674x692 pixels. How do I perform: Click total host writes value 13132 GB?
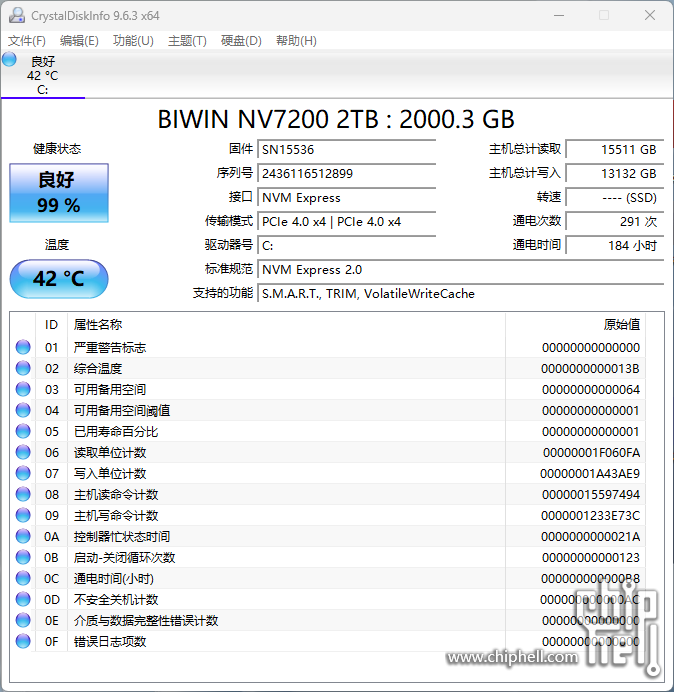(x=615, y=173)
